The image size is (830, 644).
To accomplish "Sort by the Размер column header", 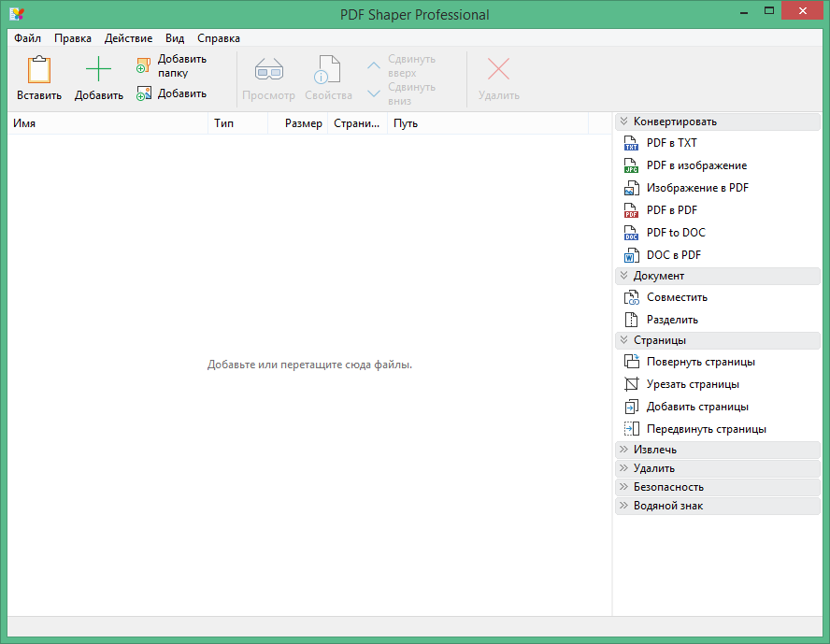I will (x=298, y=123).
